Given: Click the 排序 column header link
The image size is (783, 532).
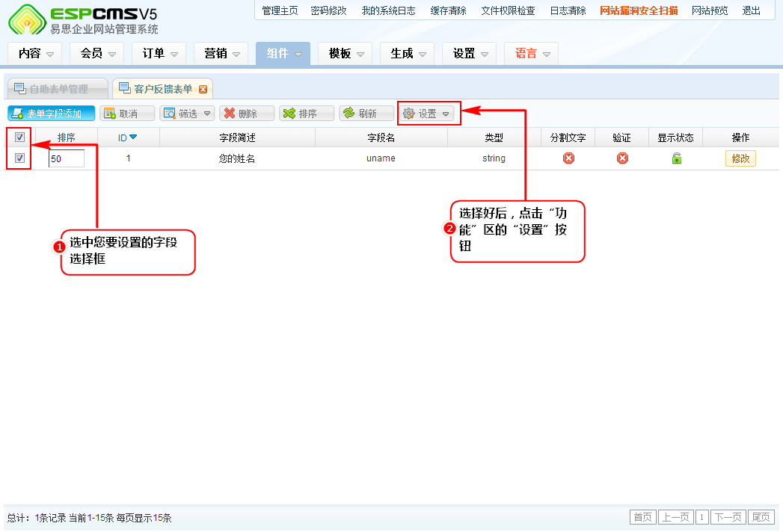Looking at the screenshot, I should 66,137.
